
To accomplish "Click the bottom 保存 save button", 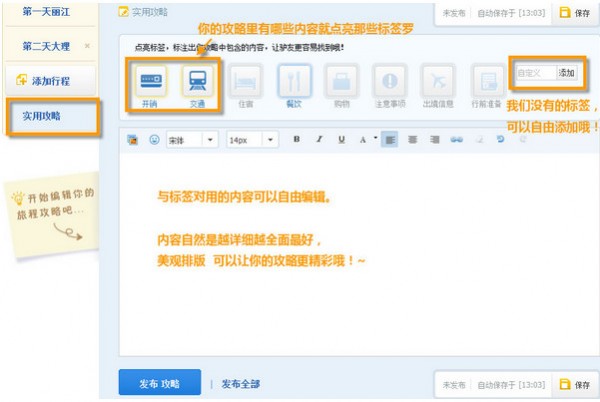I will pyautogui.click(x=575, y=384).
